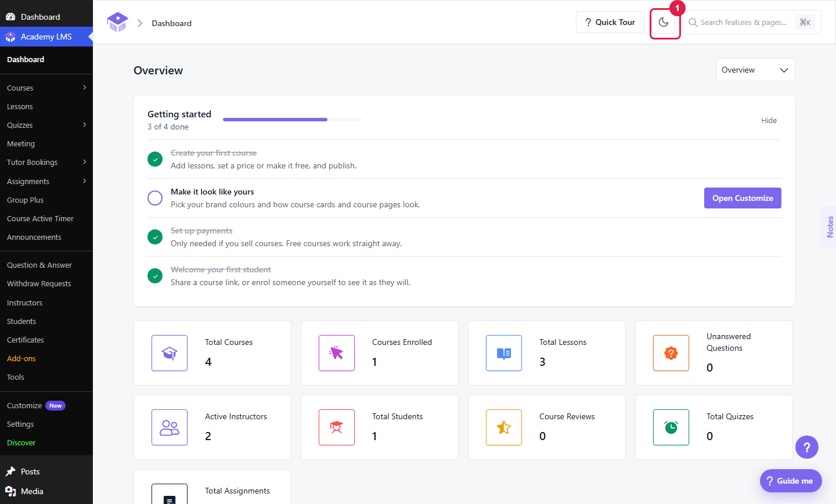Click the Academy LMS sidebar menu icon
This screenshot has height=504, width=836.
(x=10, y=37)
